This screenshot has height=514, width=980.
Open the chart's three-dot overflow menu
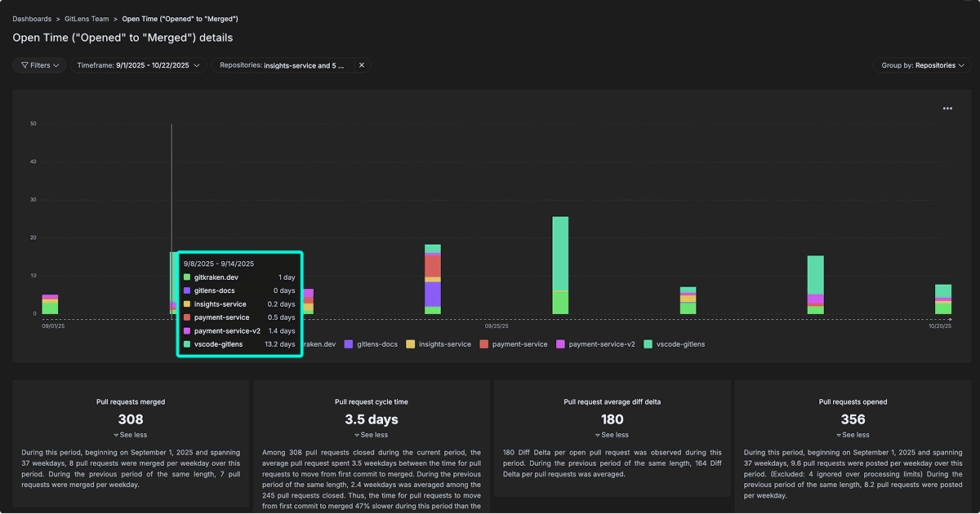(x=947, y=108)
